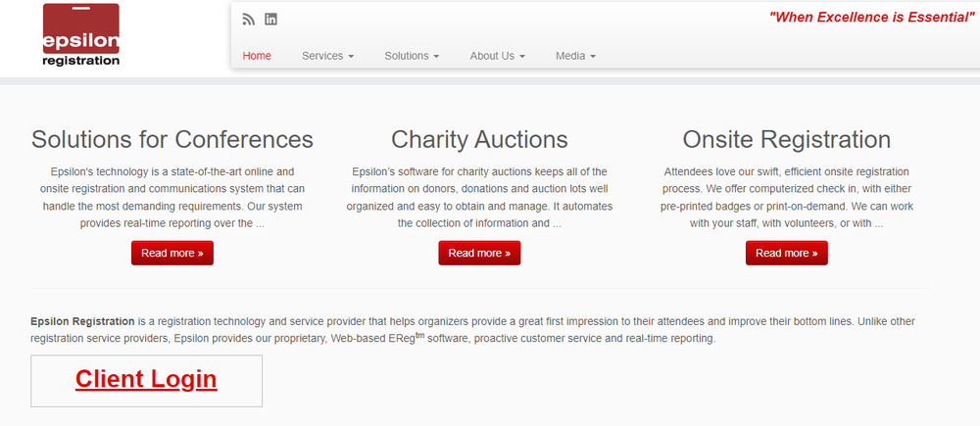This screenshot has height=426, width=980.
Task: Click the Onsite Registration heading
Action: [786, 139]
